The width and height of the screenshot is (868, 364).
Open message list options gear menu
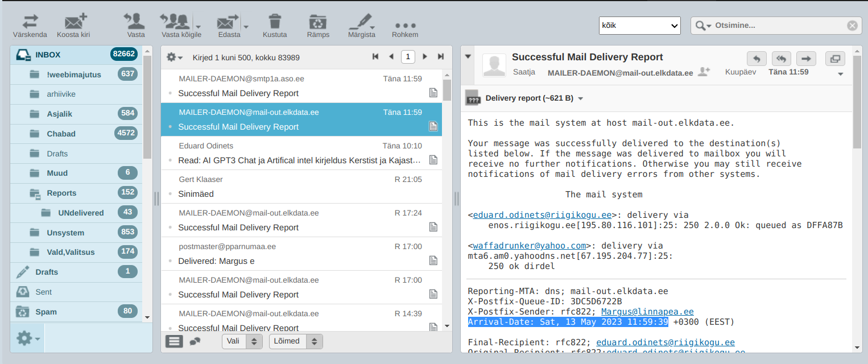point(174,57)
